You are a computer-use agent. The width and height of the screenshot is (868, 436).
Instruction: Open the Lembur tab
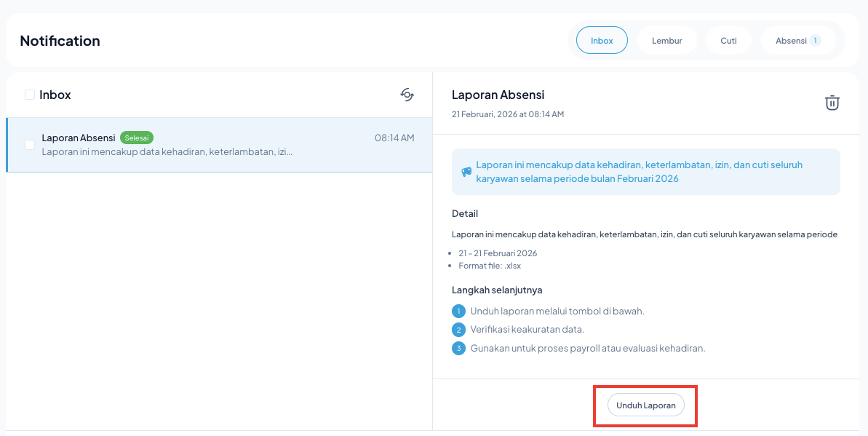point(666,41)
